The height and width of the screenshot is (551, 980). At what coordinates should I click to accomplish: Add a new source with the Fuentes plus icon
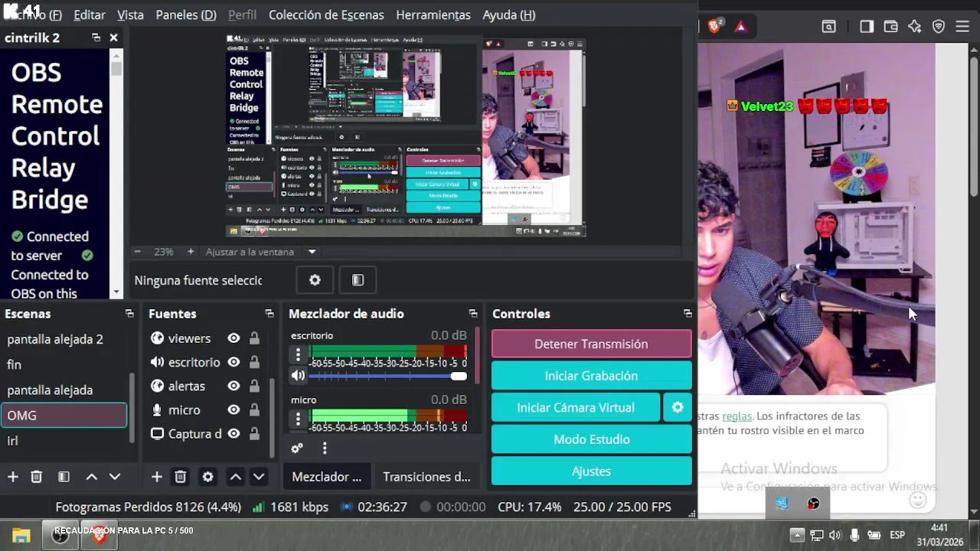pos(156,477)
